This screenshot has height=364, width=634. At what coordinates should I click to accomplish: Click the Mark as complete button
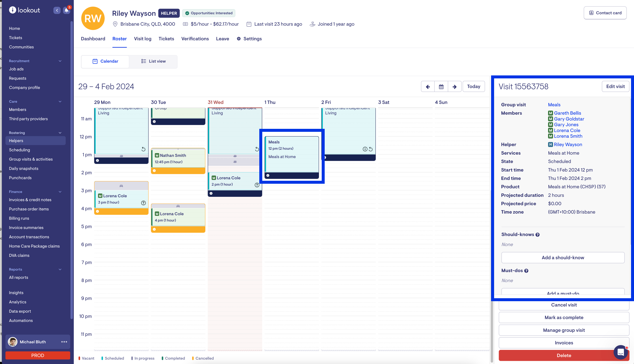[x=564, y=318]
